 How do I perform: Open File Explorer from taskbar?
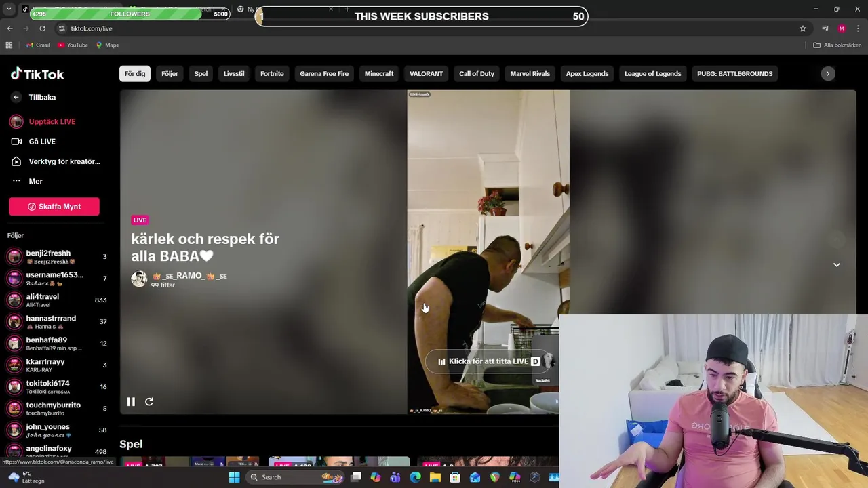pos(435,477)
